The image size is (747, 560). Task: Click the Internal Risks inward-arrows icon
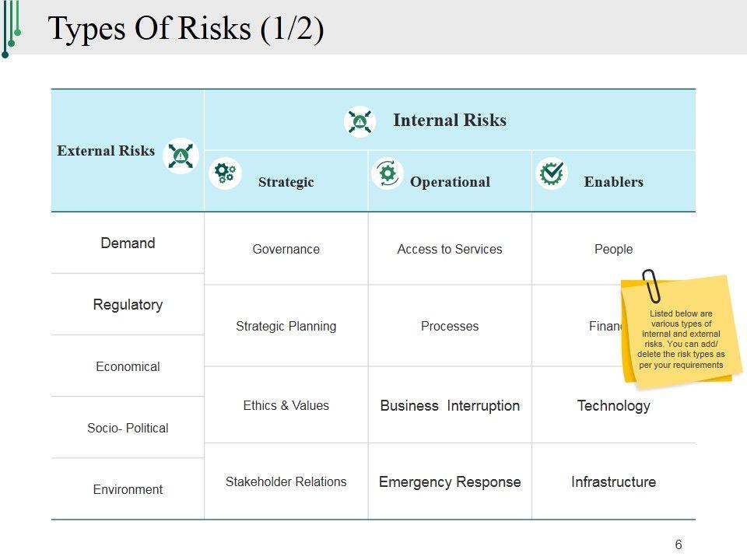[359, 121]
